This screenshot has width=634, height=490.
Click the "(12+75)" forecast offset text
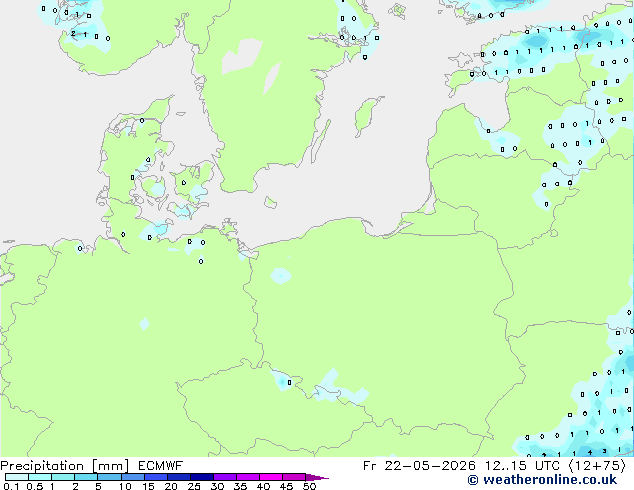pyautogui.click(x=597, y=466)
